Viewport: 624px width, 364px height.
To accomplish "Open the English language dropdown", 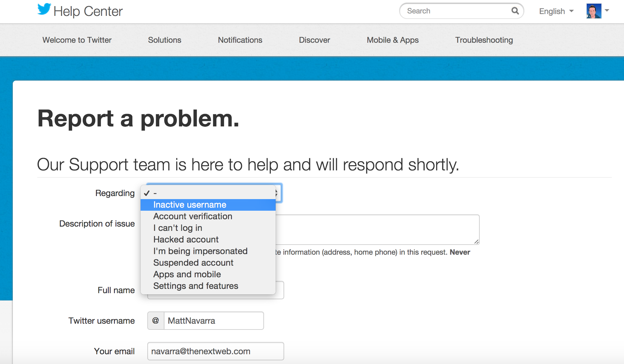I will [556, 11].
